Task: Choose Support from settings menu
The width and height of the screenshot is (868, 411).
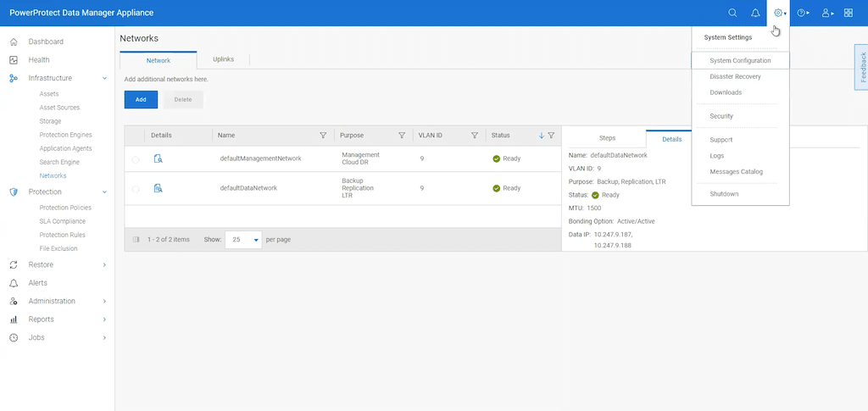Action: (721, 140)
